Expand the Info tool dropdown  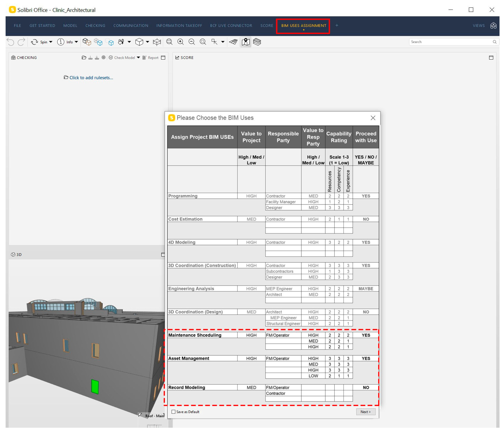point(76,42)
